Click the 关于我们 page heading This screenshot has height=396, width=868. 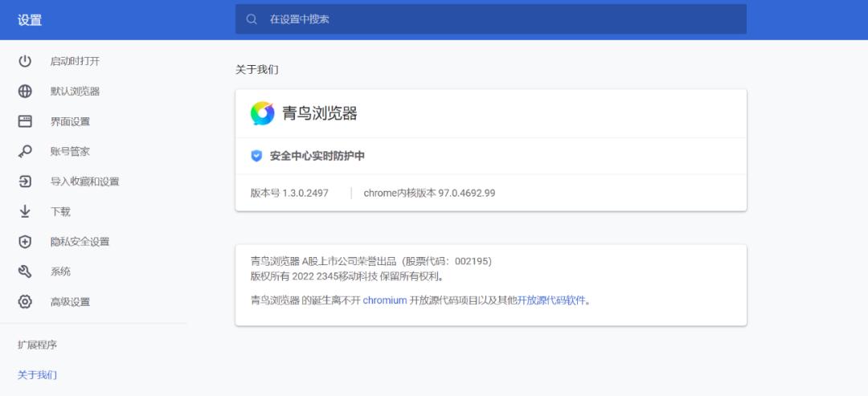(x=256, y=70)
